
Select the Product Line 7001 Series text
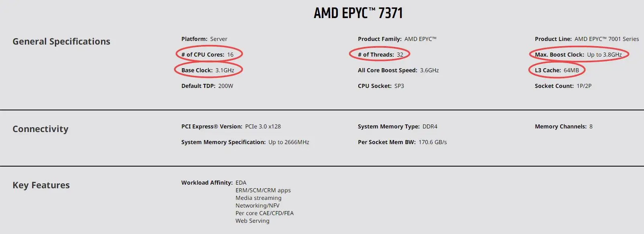pyautogui.click(x=587, y=39)
